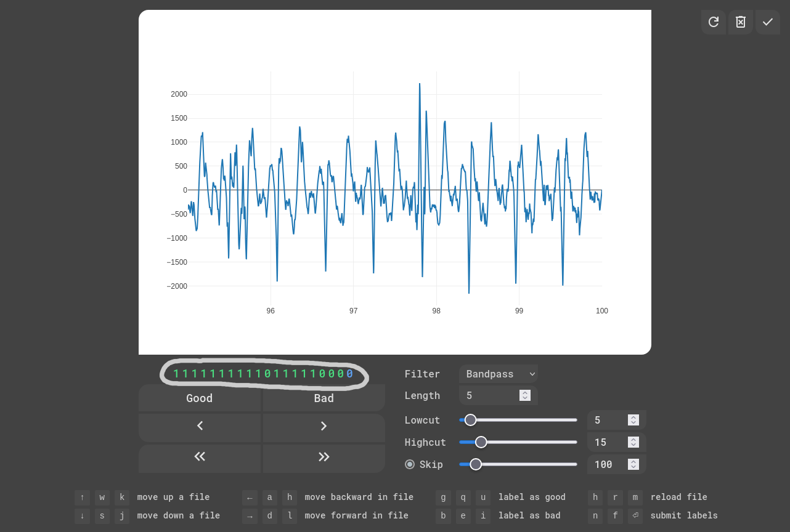Click the Skip value stepper arrows
Viewport: 790px width, 532px height.
click(633, 464)
